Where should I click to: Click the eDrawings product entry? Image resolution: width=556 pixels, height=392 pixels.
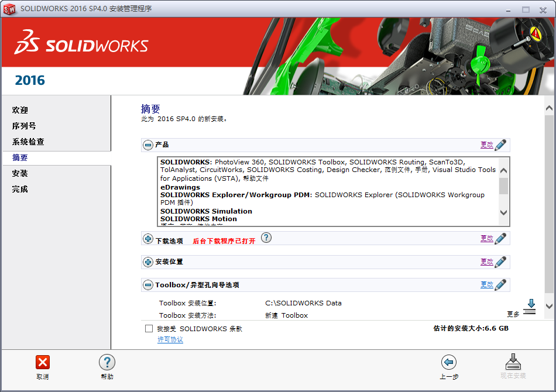point(180,187)
